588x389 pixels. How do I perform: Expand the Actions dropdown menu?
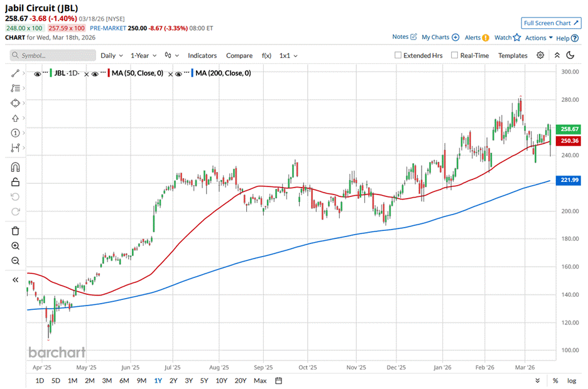[x=539, y=38]
